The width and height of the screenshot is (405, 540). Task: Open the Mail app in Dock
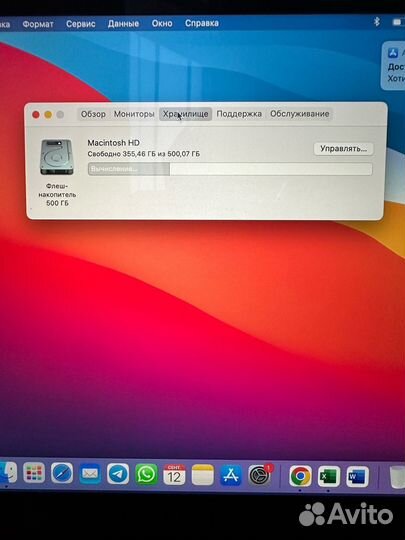pyautogui.click(x=90, y=474)
